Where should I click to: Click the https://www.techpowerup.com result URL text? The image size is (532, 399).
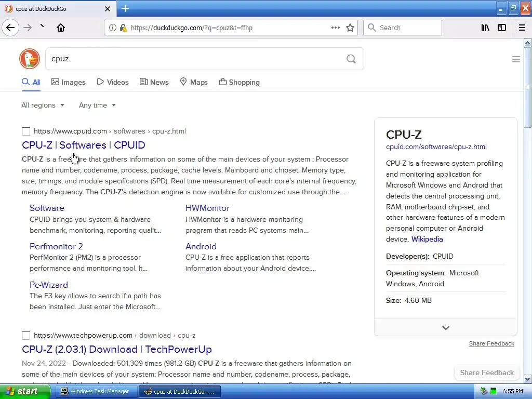click(83, 336)
